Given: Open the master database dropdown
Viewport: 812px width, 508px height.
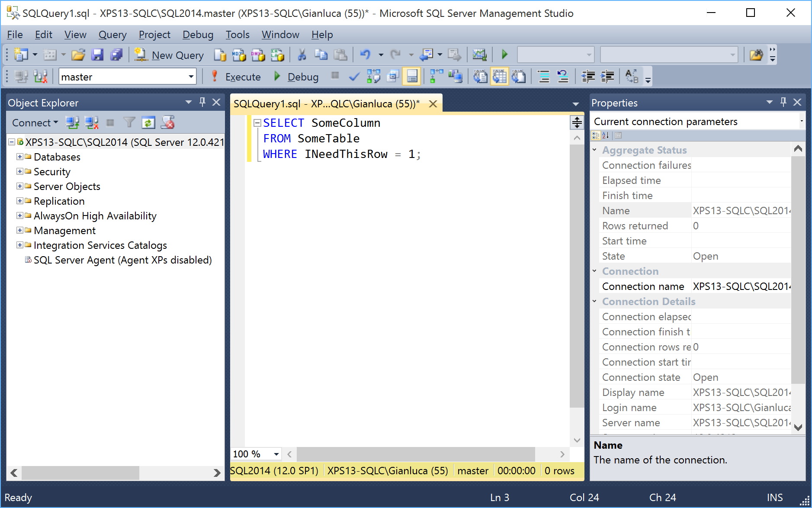Looking at the screenshot, I should click(191, 77).
